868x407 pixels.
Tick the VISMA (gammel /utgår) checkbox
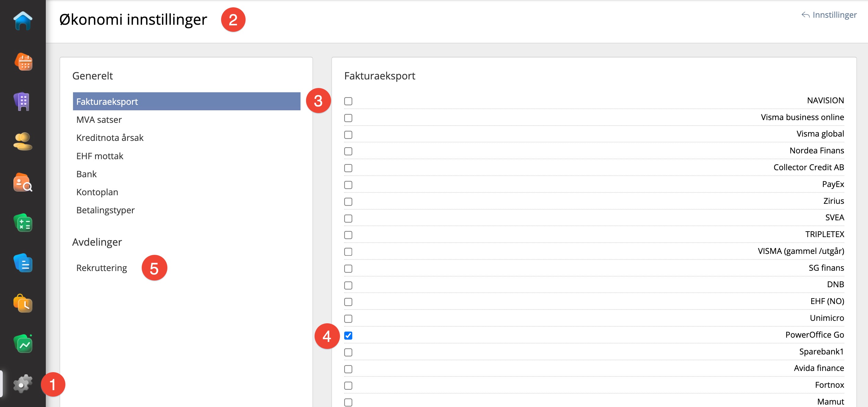(348, 252)
